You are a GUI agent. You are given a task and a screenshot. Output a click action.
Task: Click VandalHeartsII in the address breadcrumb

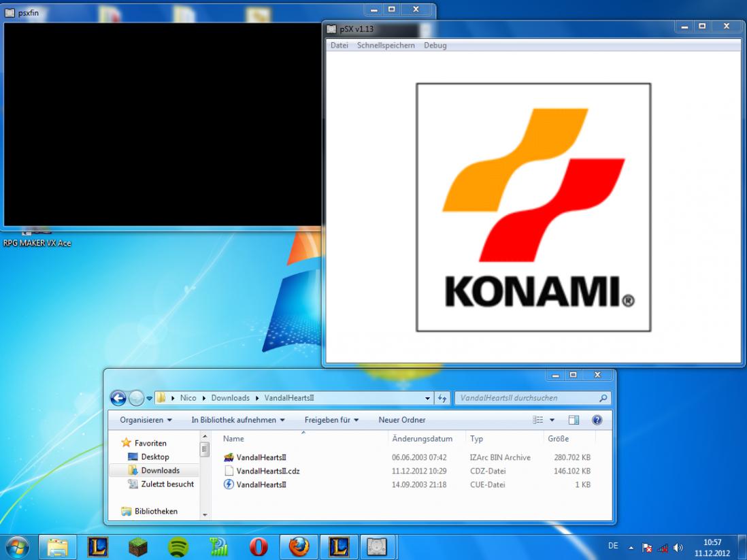289,398
